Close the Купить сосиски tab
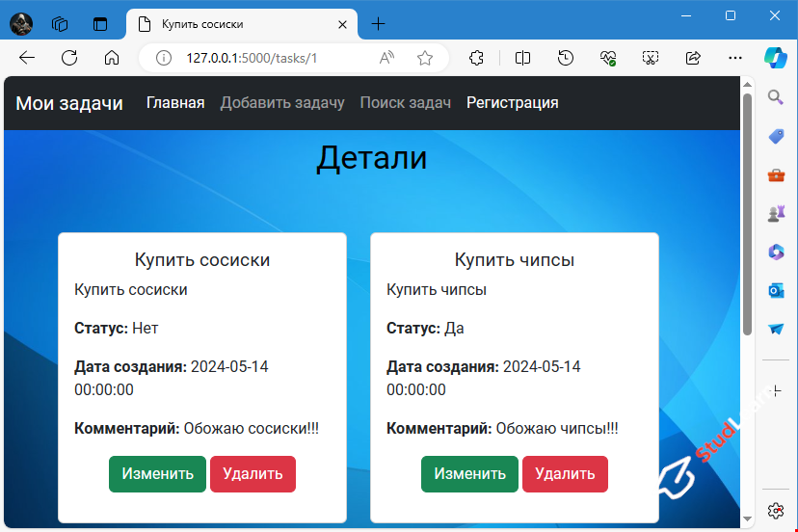 click(x=342, y=24)
